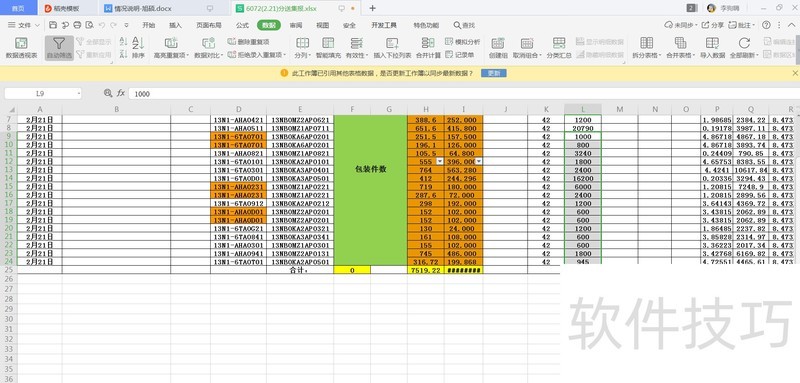Switch to the 开发工具 ribbon tab

(384, 25)
